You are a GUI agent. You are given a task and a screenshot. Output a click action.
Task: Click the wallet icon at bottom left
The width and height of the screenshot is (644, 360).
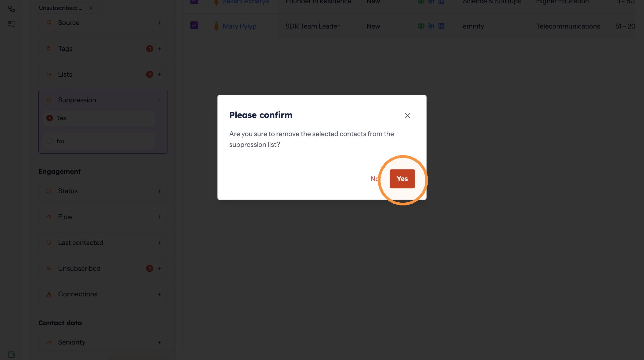(x=12, y=354)
